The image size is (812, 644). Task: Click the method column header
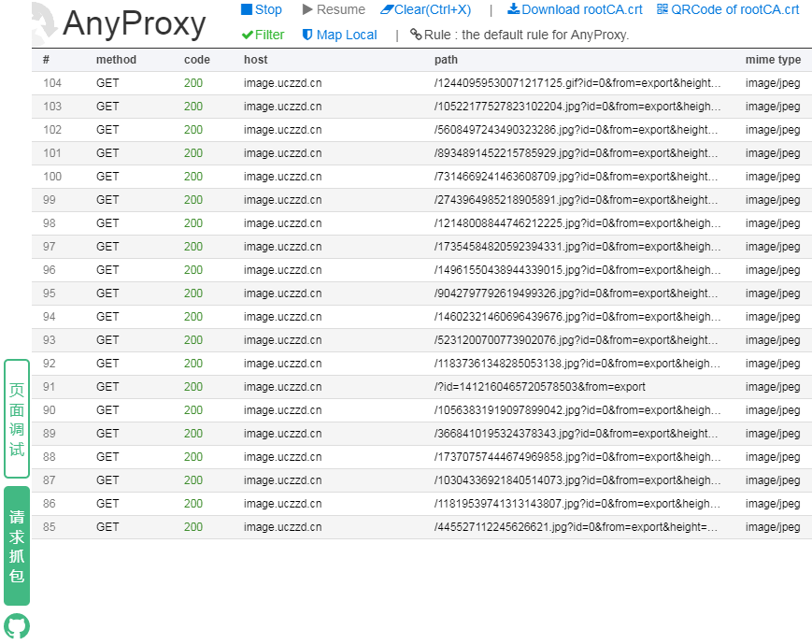(116, 60)
